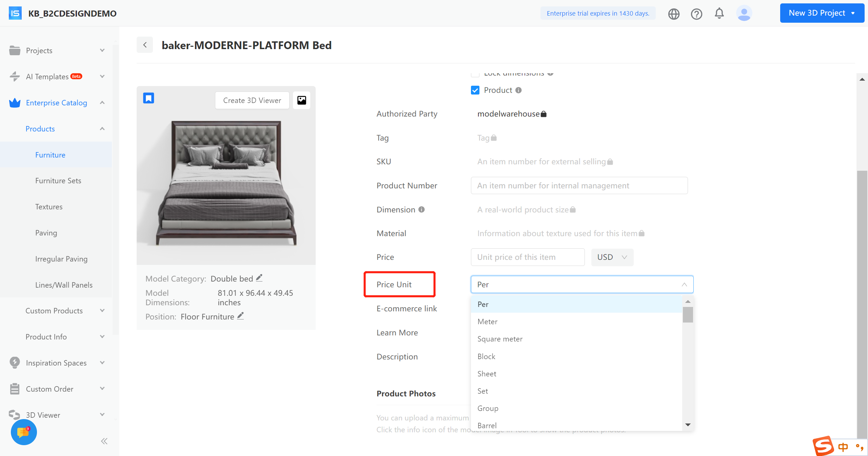The image size is (868, 456).
Task: Click the Product Number input field
Action: click(x=579, y=186)
